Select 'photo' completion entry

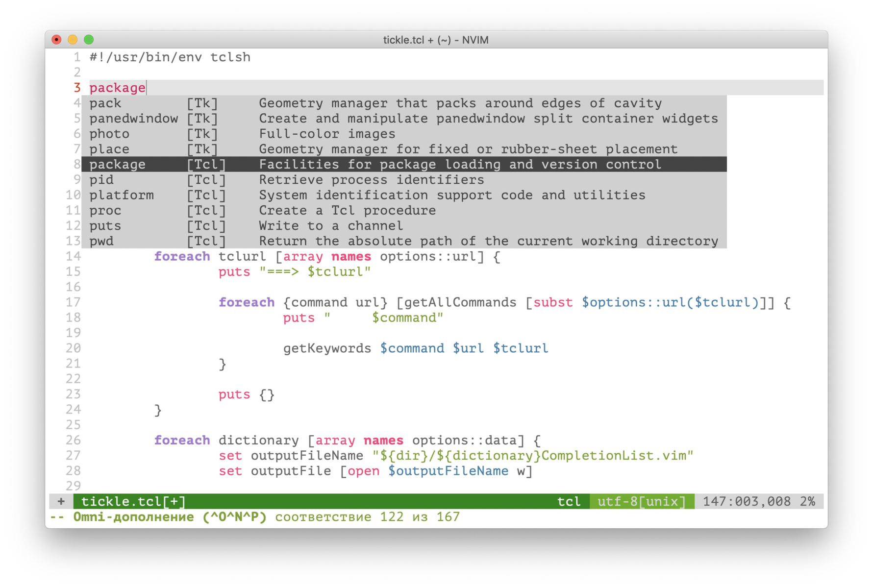coord(404,134)
